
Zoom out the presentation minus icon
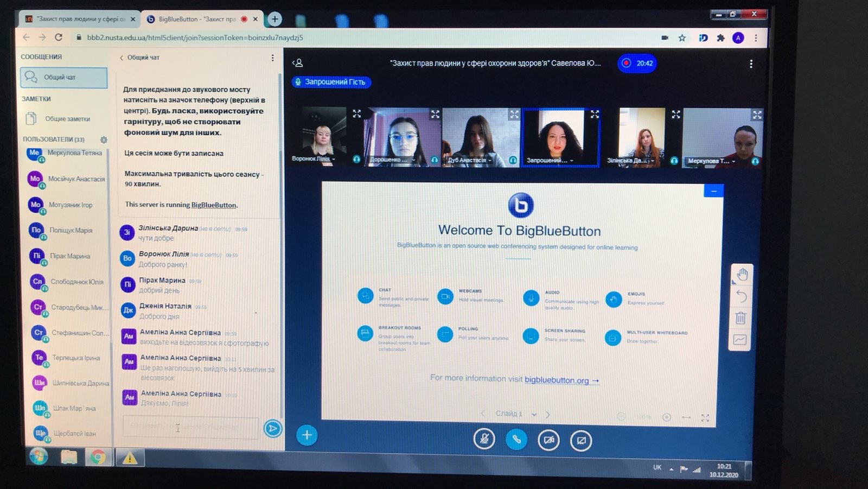tap(621, 416)
